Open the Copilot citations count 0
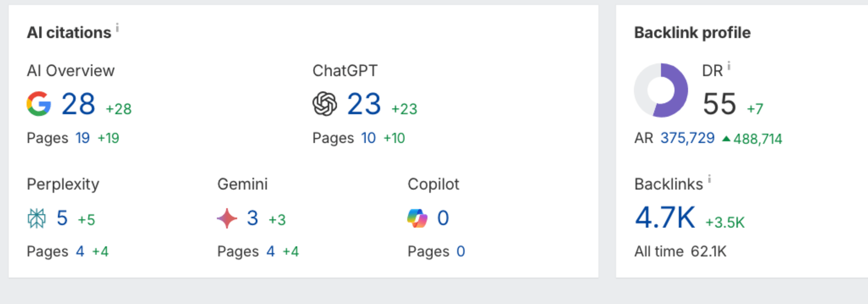The image size is (868, 304). tap(443, 218)
